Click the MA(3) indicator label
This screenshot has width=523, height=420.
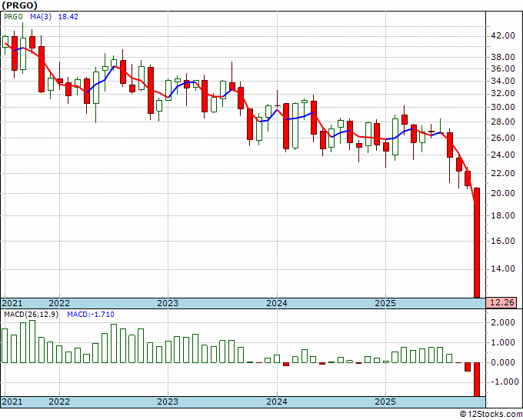click(41, 17)
